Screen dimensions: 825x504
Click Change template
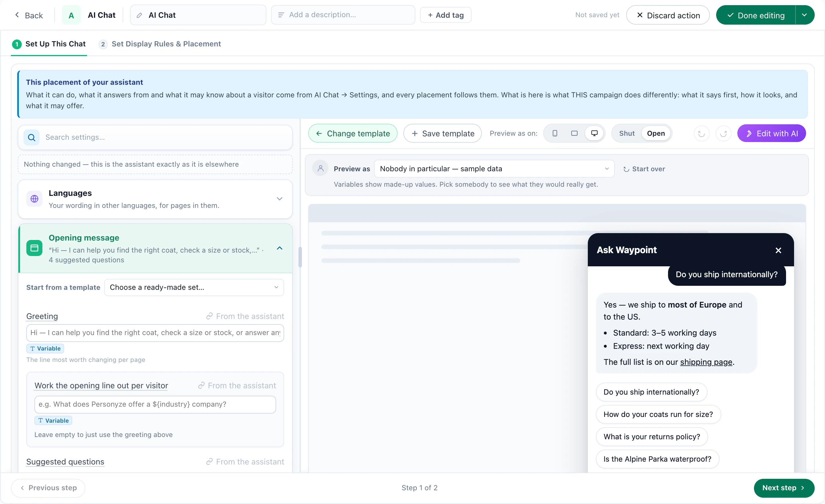click(x=353, y=133)
